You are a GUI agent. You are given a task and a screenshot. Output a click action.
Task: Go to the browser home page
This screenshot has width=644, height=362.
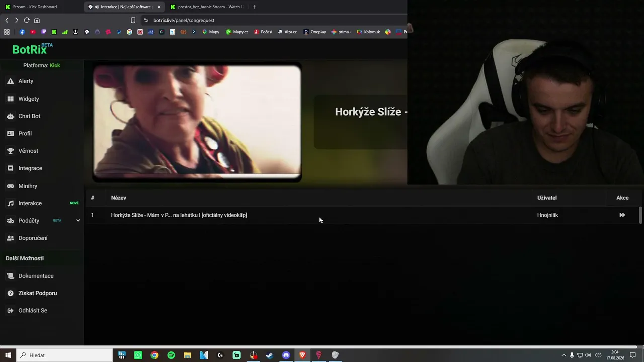[37, 20]
